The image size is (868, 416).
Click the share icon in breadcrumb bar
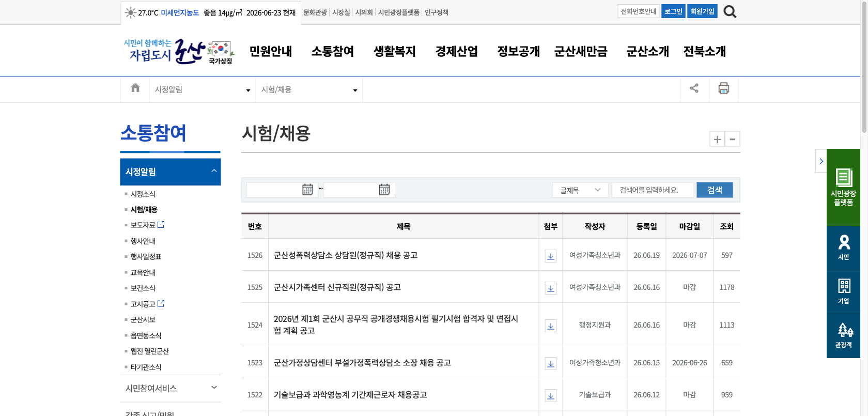click(694, 88)
